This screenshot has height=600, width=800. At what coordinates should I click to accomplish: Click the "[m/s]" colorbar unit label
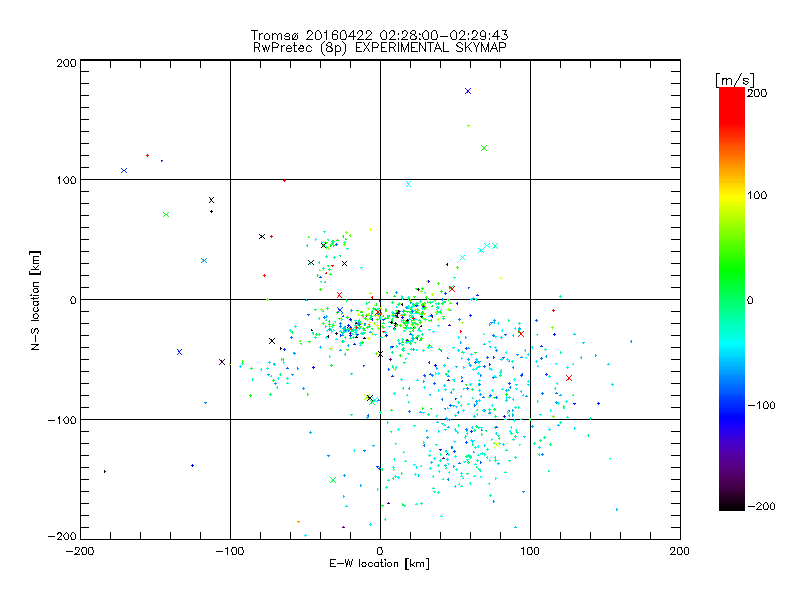pos(735,80)
